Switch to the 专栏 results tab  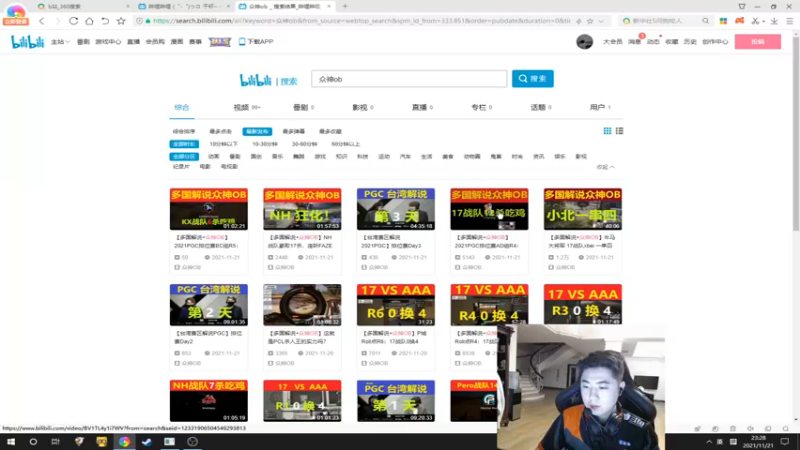point(481,107)
